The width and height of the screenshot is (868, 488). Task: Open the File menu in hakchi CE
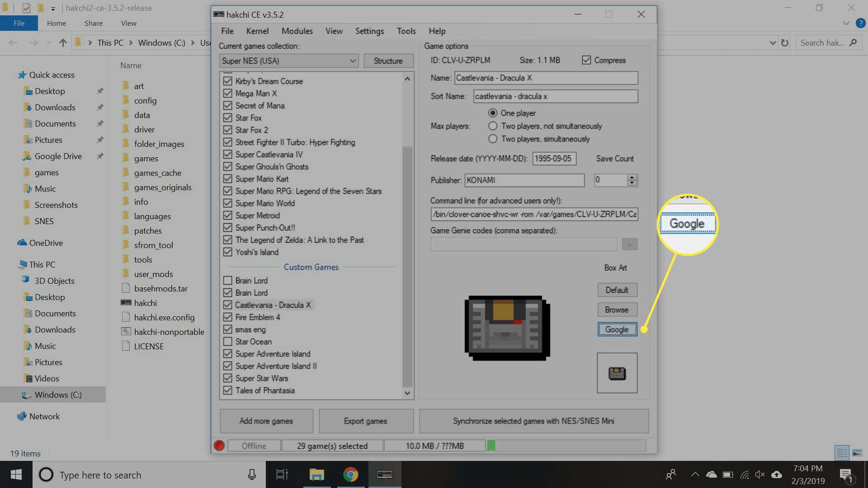point(227,31)
